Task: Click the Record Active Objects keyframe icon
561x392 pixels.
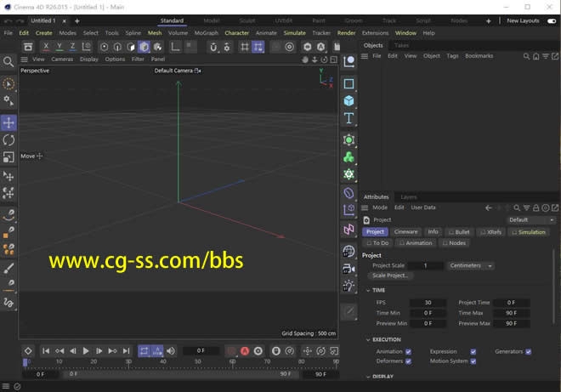Action: [230, 350]
